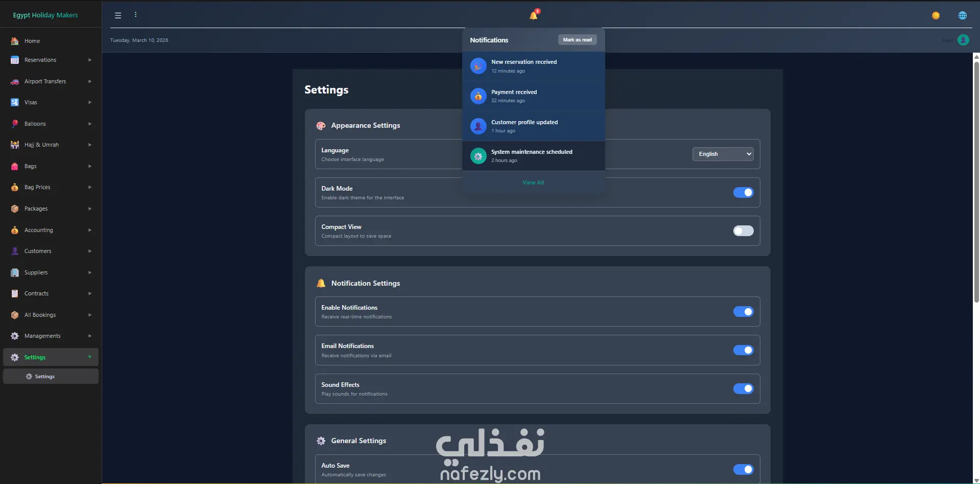The width and height of the screenshot is (980, 484).
Task: Click the Suppliers building icon
Action: pos(15,272)
